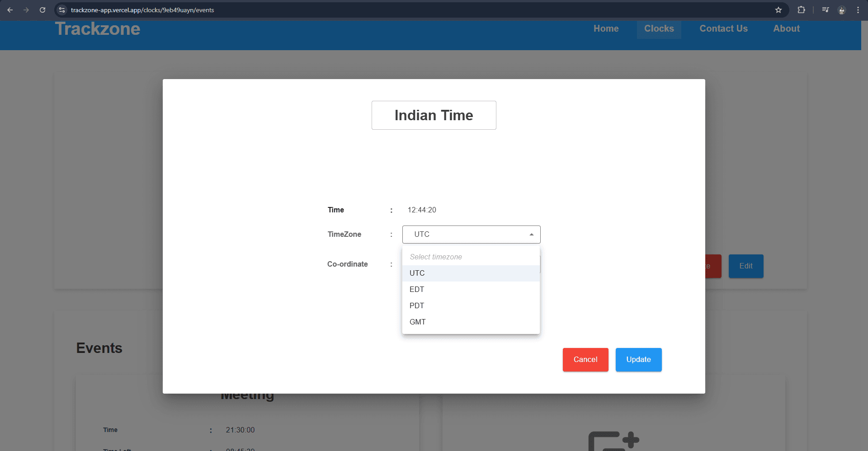Collapse the TimeZone dropdown with its arrow
This screenshot has width=868, height=451.
pyautogui.click(x=531, y=234)
